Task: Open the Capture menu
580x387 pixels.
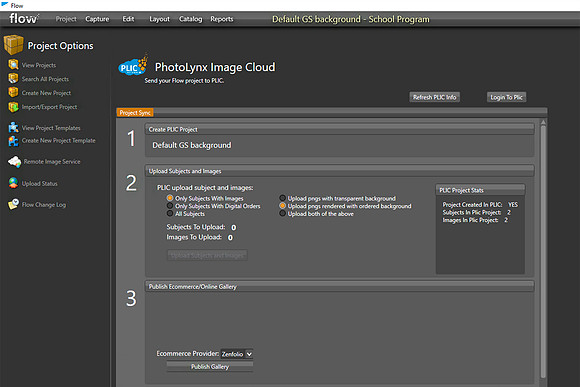Action: click(97, 19)
